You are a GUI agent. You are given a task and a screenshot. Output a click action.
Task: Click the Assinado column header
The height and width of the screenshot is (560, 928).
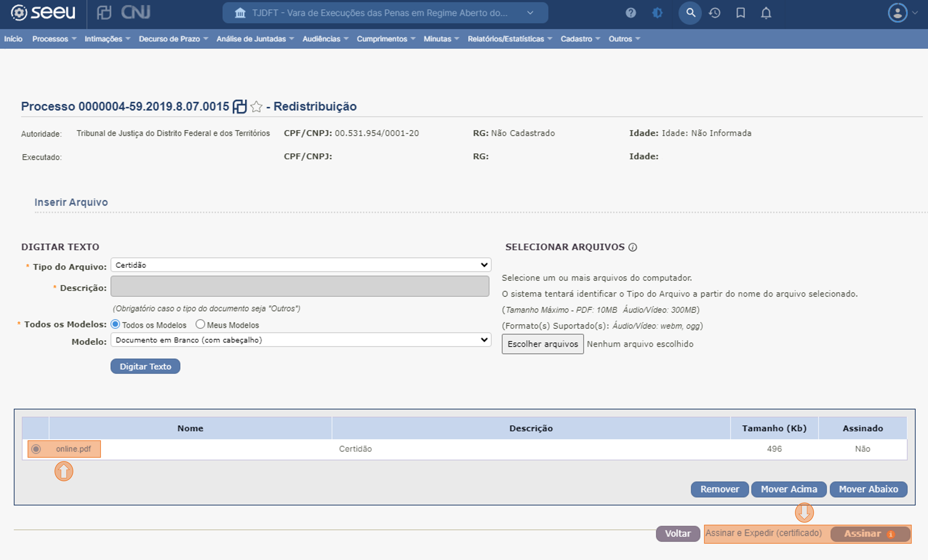tap(863, 428)
